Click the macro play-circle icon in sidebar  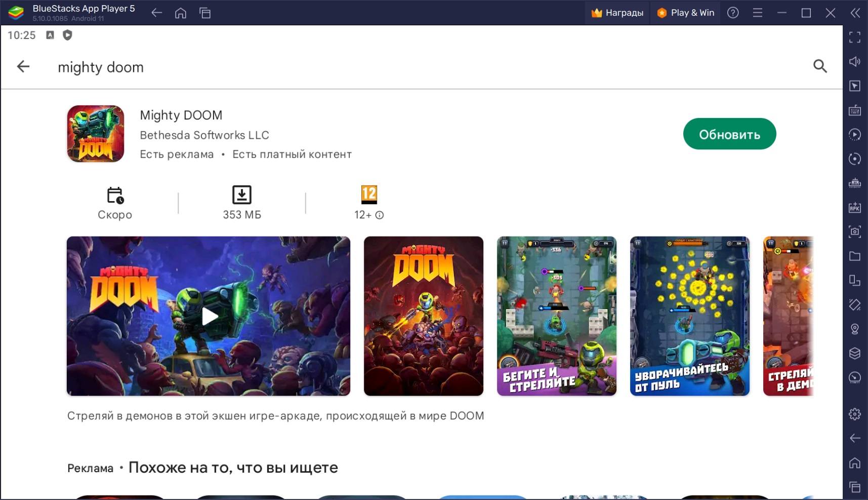[855, 134]
